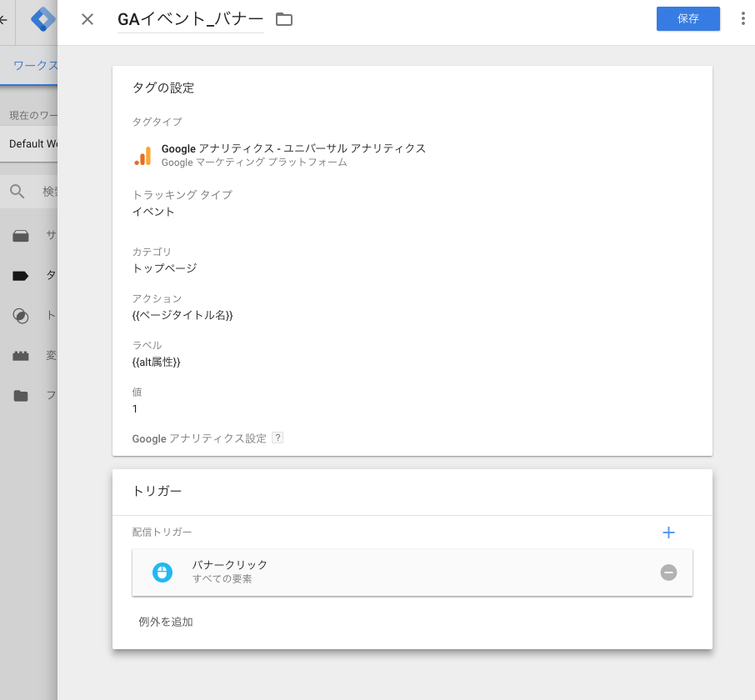Edit the GAイベント_バナー name field
The height and width of the screenshot is (700, 755).
(x=189, y=18)
